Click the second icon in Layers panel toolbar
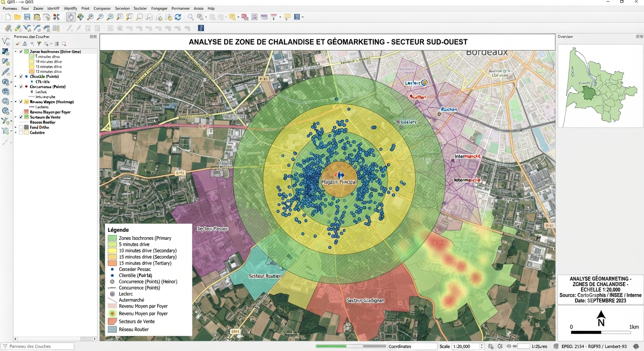Screen dimensions: 644x351 click(x=25, y=44)
